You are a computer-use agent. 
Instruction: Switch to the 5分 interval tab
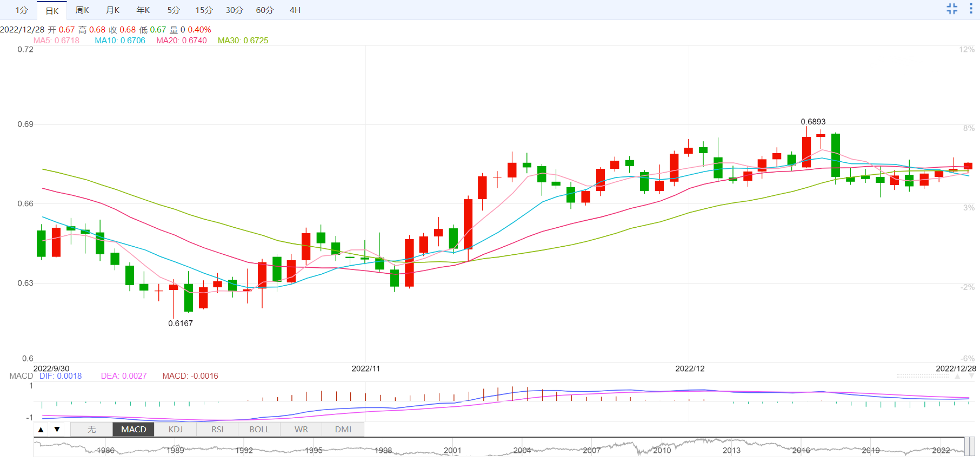174,10
